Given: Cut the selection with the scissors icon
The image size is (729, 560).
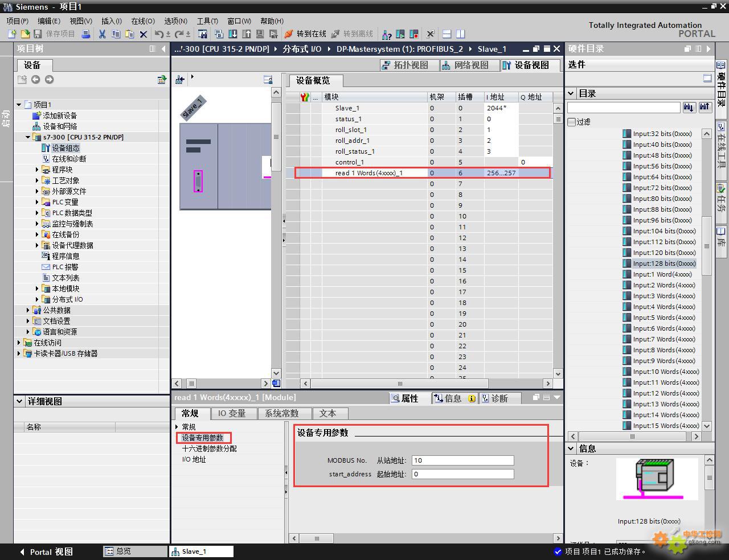Looking at the screenshot, I should [102, 34].
